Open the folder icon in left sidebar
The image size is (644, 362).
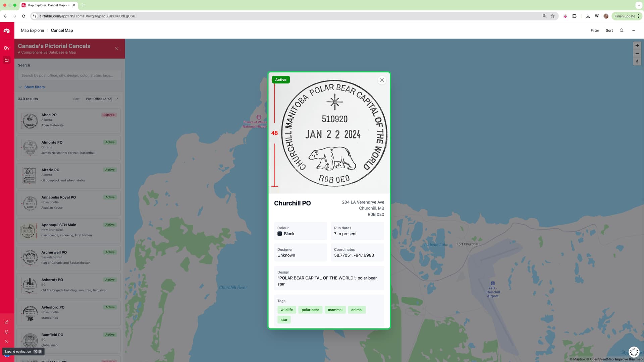tap(7, 60)
